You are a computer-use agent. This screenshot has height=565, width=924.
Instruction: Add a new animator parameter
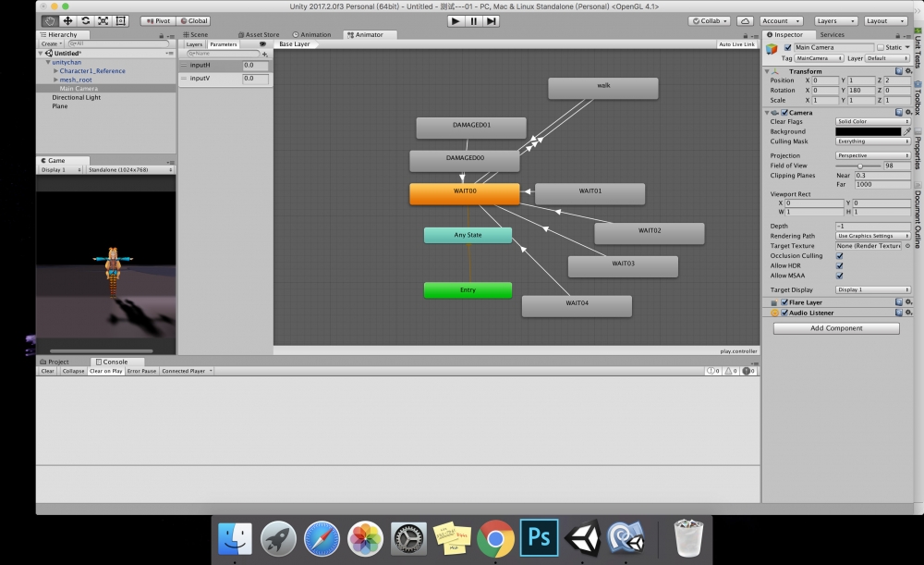click(x=264, y=54)
